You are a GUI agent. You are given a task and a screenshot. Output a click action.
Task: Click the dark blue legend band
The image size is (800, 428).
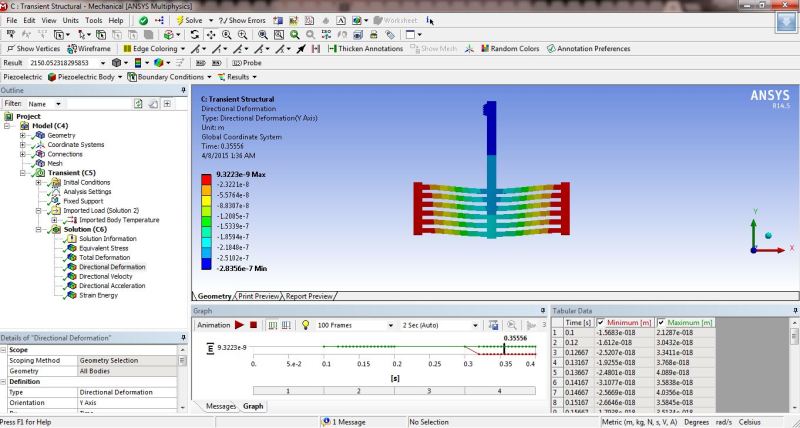(x=206, y=263)
